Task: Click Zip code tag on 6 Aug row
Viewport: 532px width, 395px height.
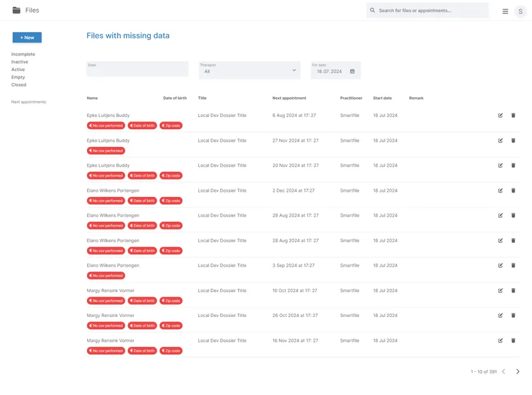Action: click(171, 126)
